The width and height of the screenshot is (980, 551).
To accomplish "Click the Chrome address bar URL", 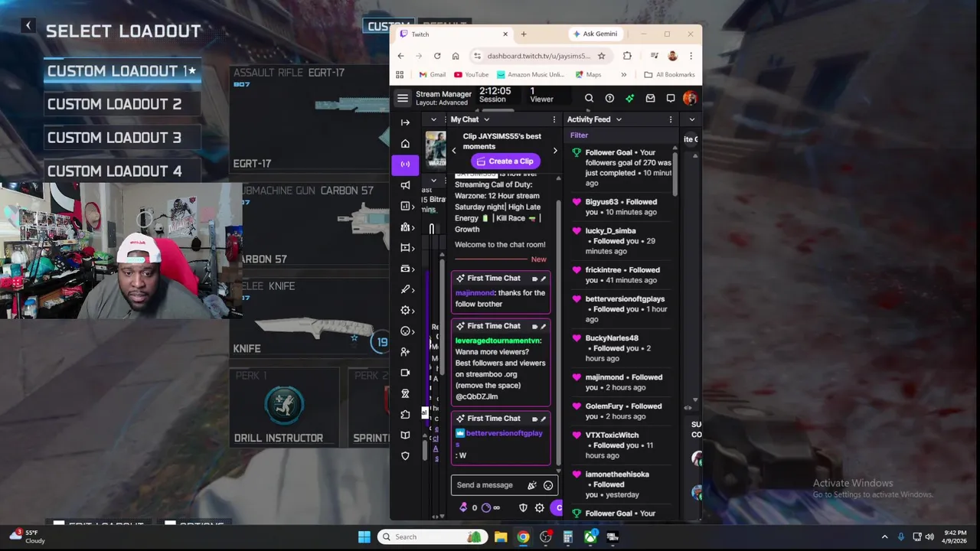I will [538, 56].
